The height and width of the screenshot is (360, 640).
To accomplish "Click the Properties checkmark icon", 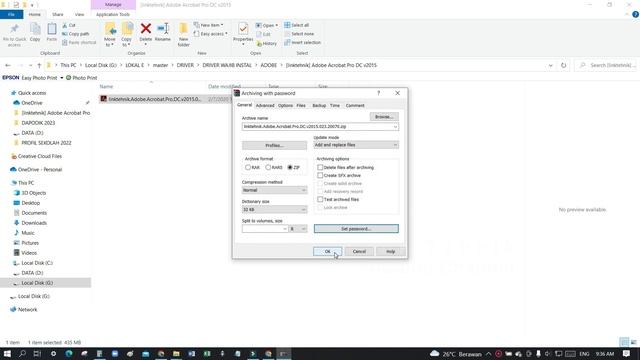I will pyautogui.click(x=243, y=29).
